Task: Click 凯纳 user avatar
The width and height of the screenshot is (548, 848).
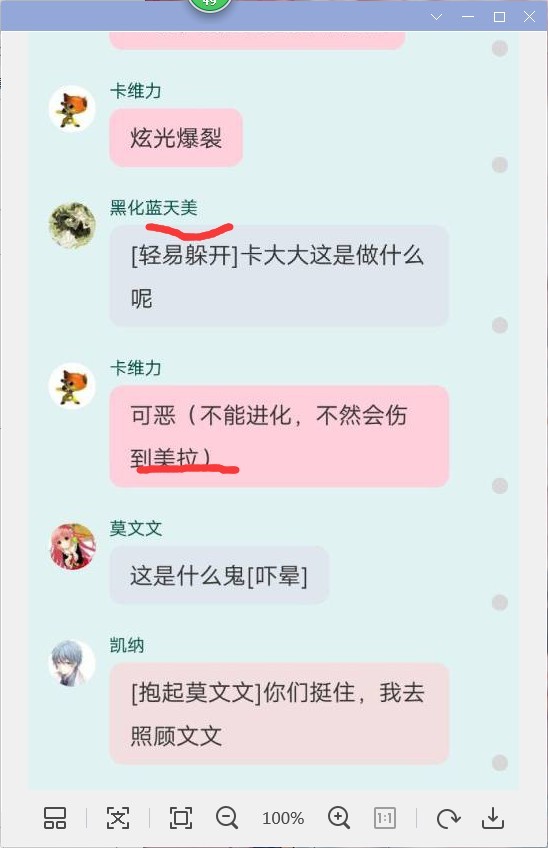Action: pos(72,663)
